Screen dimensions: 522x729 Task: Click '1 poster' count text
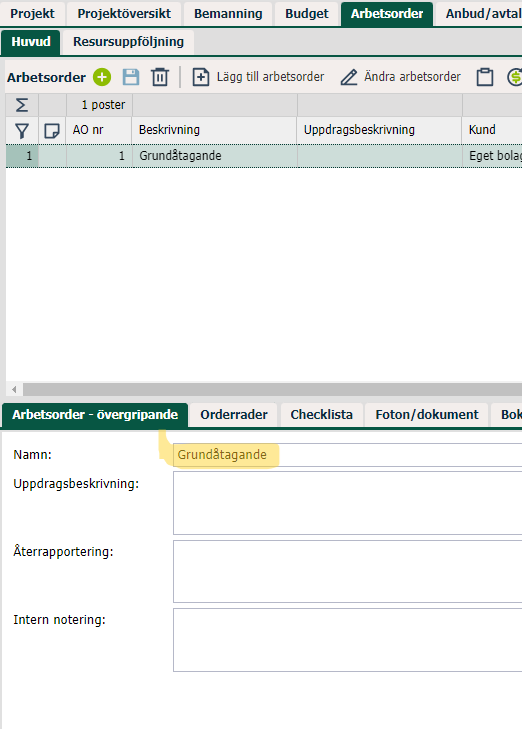tap(103, 105)
